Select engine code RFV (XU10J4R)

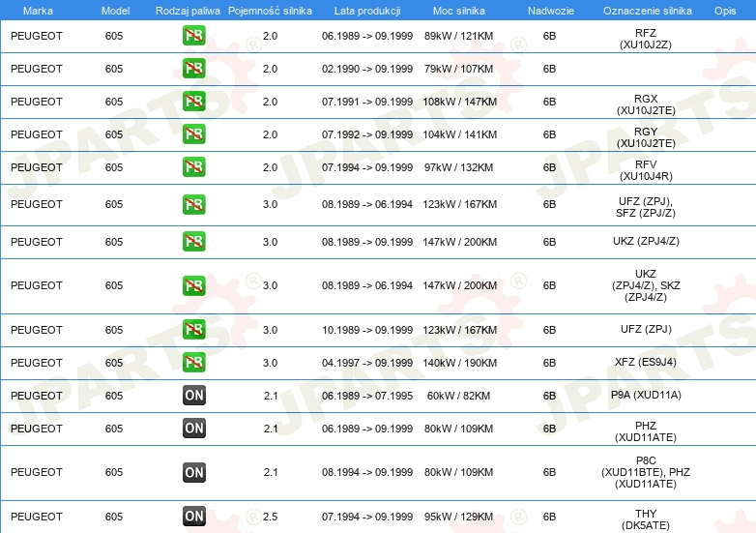click(646, 170)
